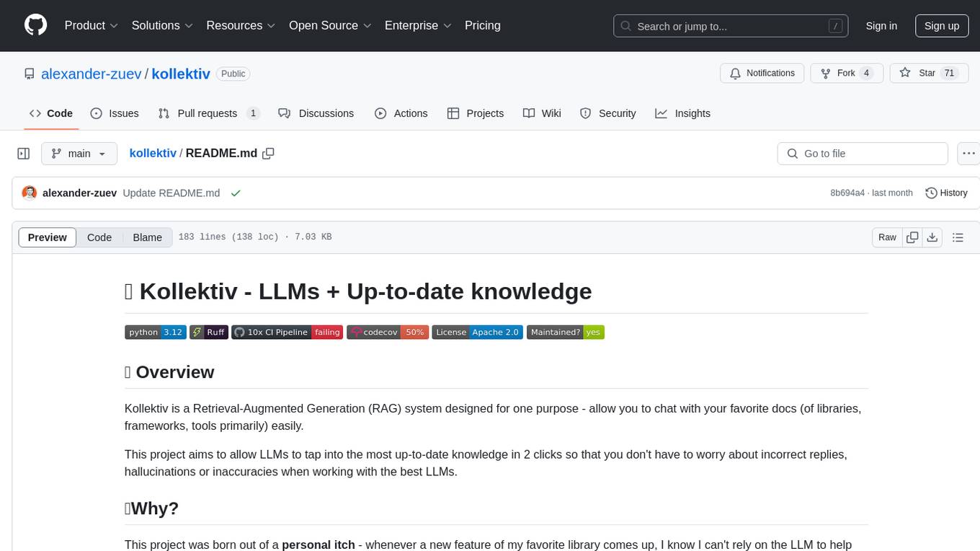The height and width of the screenshot is (551, 980).
Task: Open the Insights tab
Action: tap(683, 113)
